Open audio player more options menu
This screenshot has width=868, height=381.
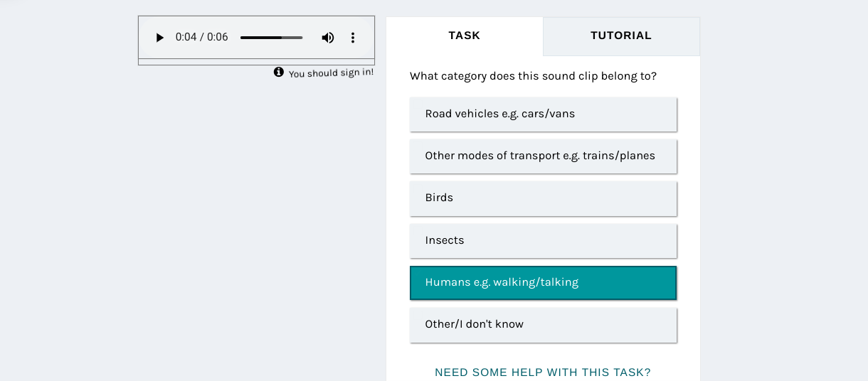click(353, 38)
